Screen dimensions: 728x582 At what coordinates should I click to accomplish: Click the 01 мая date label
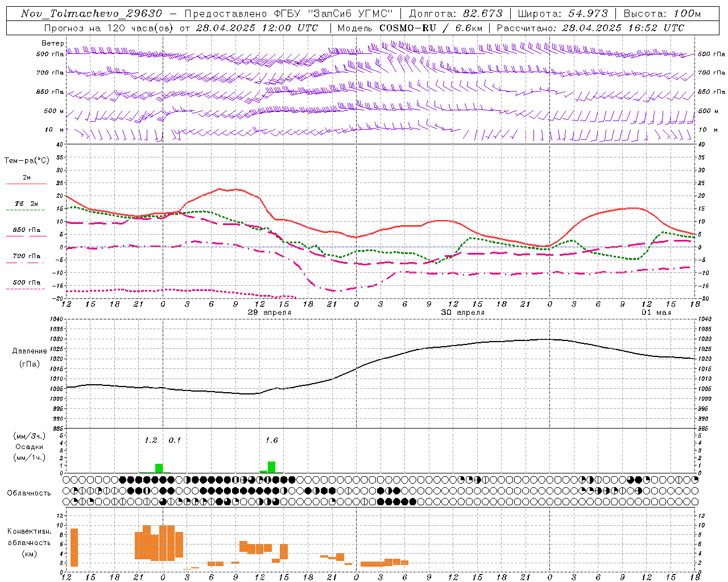tap(656, 313)
